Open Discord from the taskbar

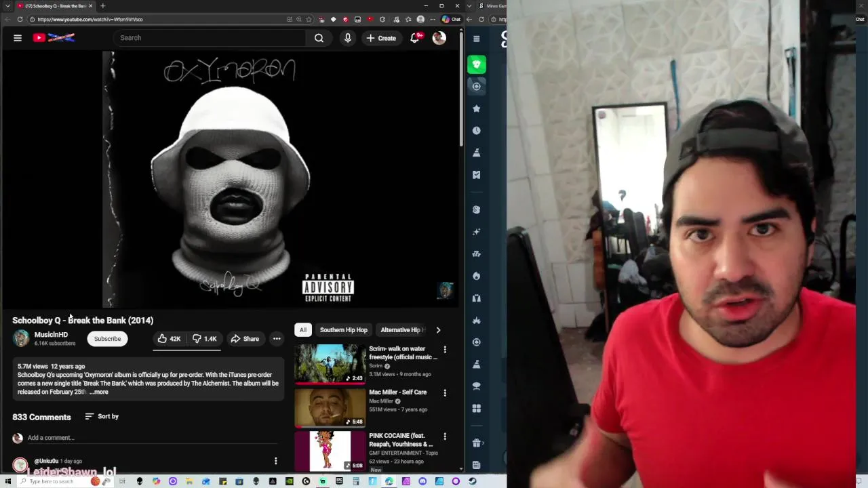422,481
